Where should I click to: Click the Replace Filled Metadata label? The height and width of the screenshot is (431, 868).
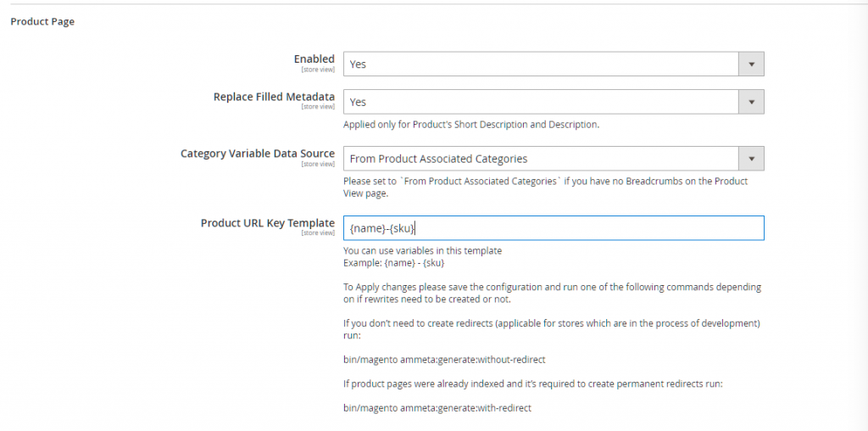click(x=274, y=97)
